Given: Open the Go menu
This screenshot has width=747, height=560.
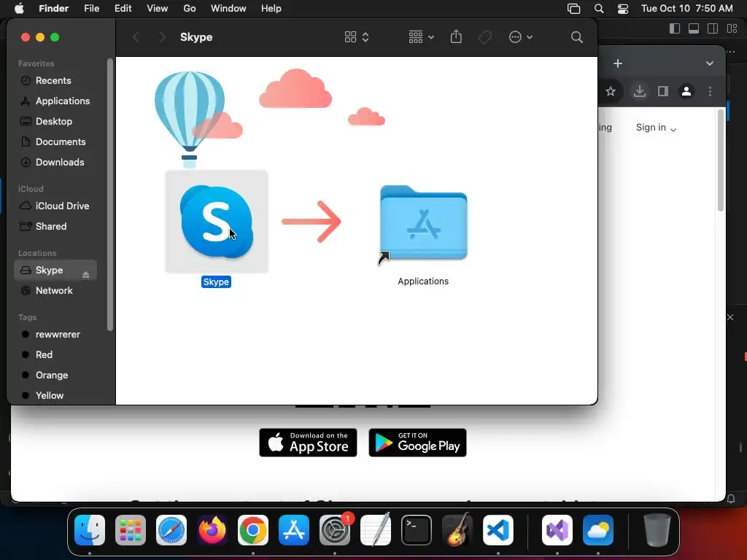Looking at the screenshot, I should click(190, 9).
